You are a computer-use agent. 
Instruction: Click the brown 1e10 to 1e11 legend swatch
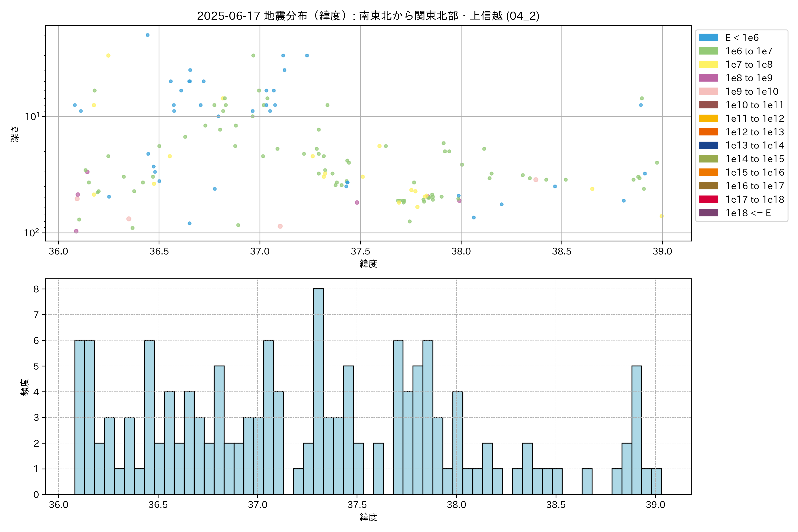point(708,105)
